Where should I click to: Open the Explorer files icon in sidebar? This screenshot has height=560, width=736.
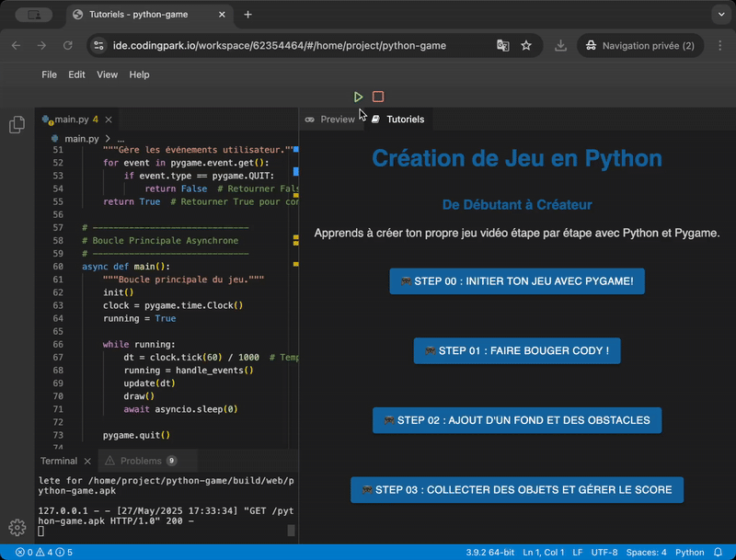click(17, 125)
